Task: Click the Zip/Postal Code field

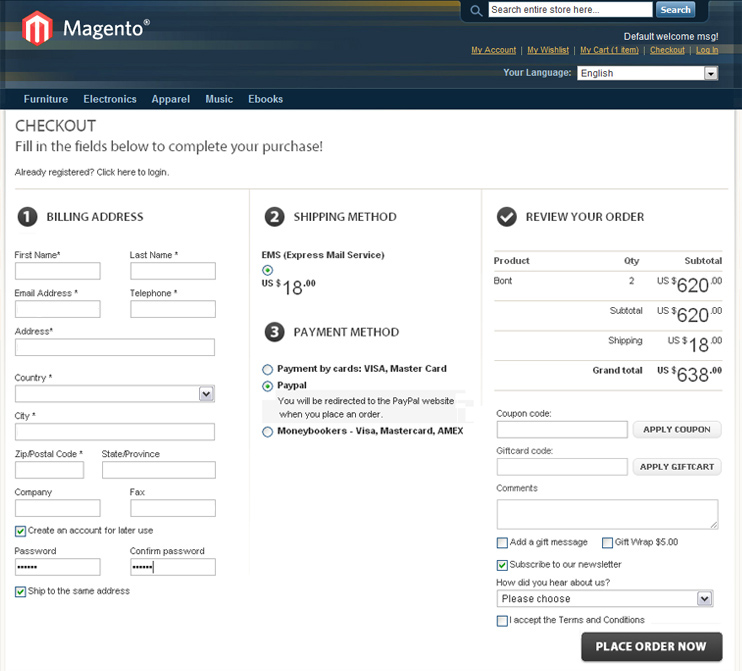Action: (x=49, y=470)
